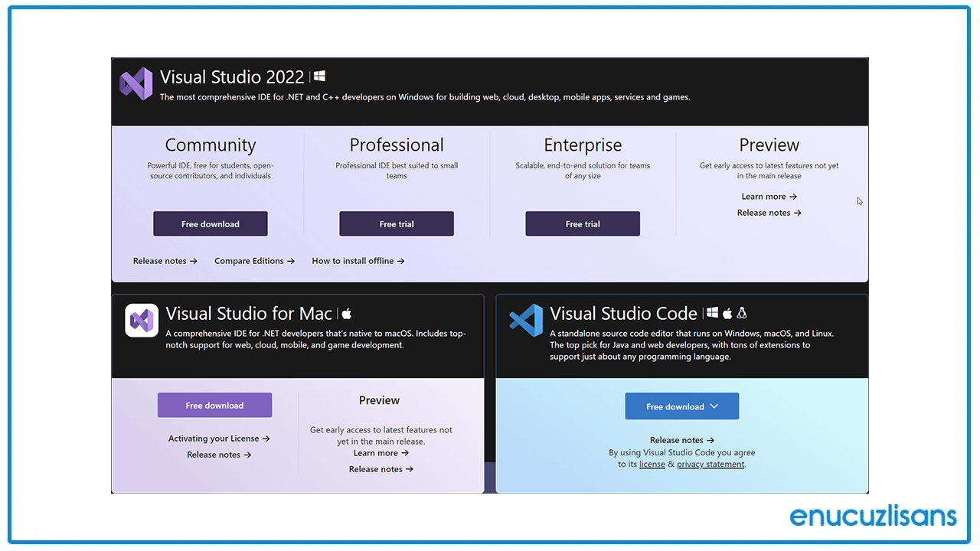This screenshot has height=551, width=980.
Task: Open How to install offline
Action: (358, 260)
